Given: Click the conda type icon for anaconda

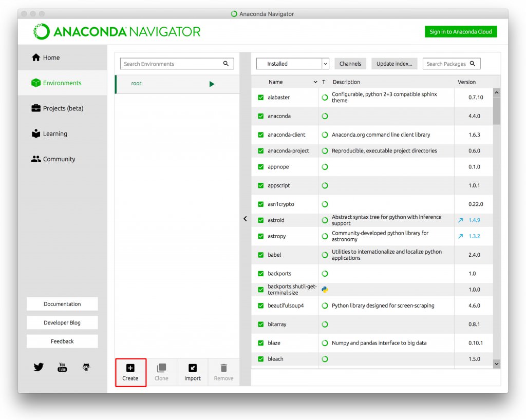Looking at the screenshot, I should tap(325, 117).
